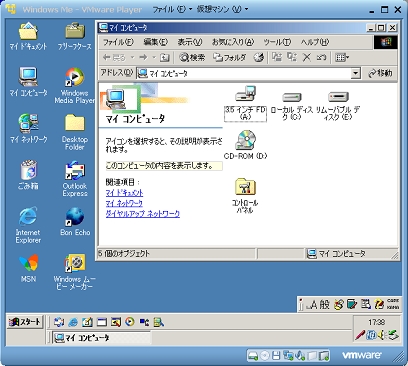This screenshot has height=366, width=408.
Task: Select the リムーバブル ディスク (E:) drive
Action: (x=338, y=106)
